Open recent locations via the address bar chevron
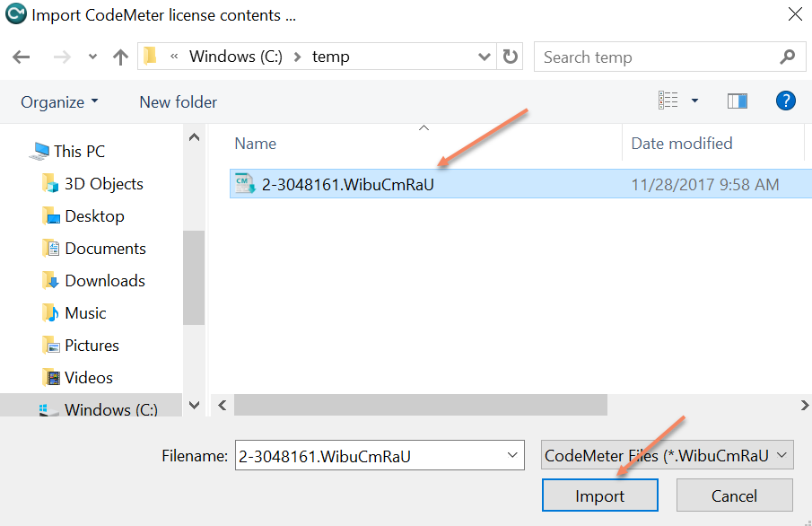The width and height of the screenshot is (812, 526). coord(92,56)
